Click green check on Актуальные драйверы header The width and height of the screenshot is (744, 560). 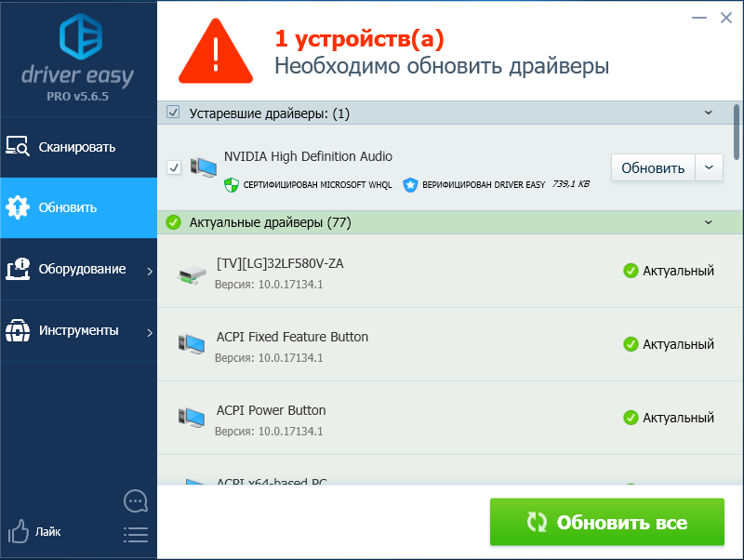coord(174,221)
